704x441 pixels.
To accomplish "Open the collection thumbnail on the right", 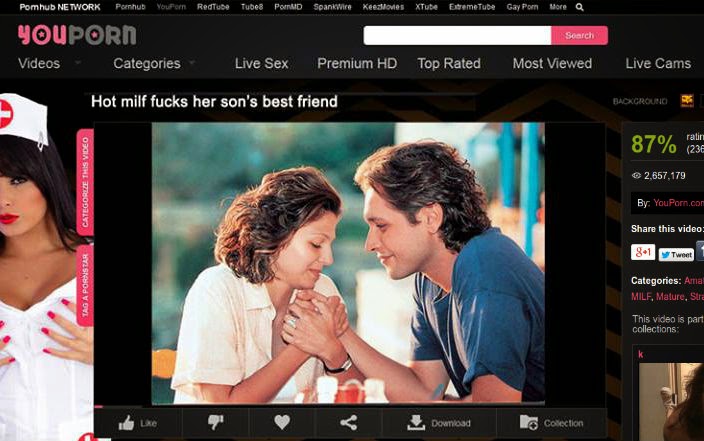I will click(671, 402).
